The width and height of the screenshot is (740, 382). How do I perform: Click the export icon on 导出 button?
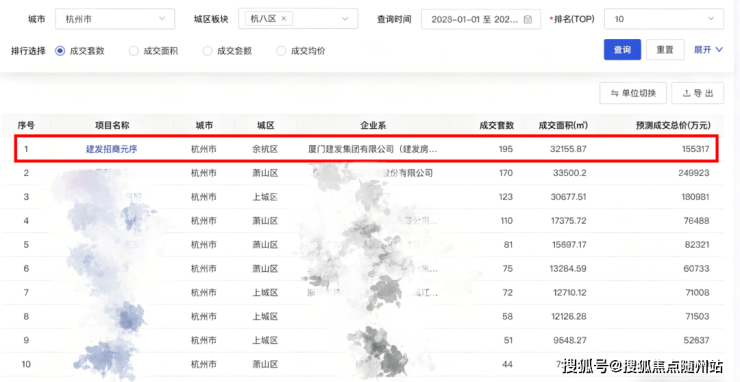687,93
